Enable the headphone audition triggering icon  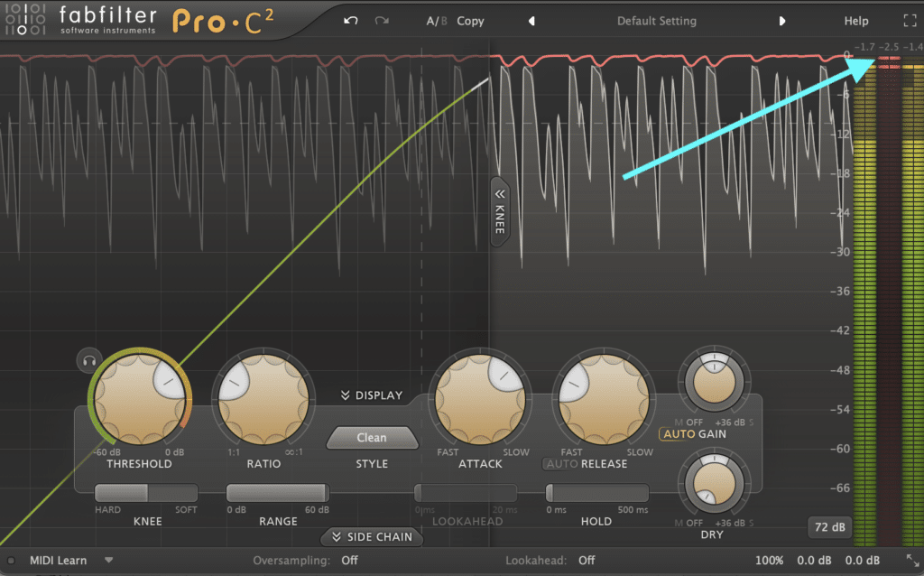(88, 359)
